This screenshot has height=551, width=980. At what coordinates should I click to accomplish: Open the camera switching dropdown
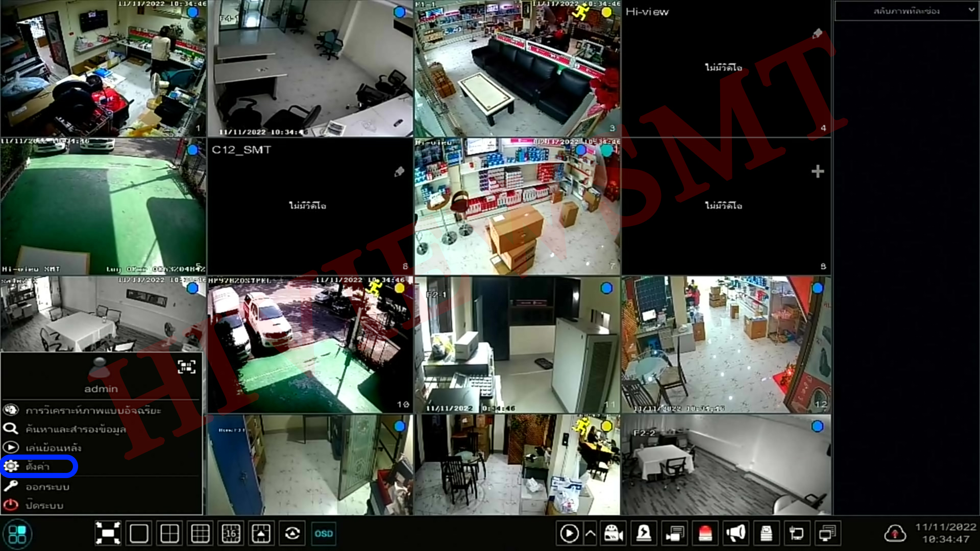click(x=906, y=11)
